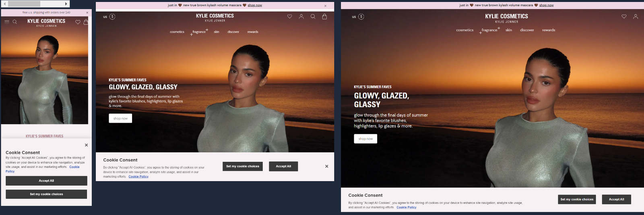
Task: Click Accept All in right view
Action: [x=617, y=199]
